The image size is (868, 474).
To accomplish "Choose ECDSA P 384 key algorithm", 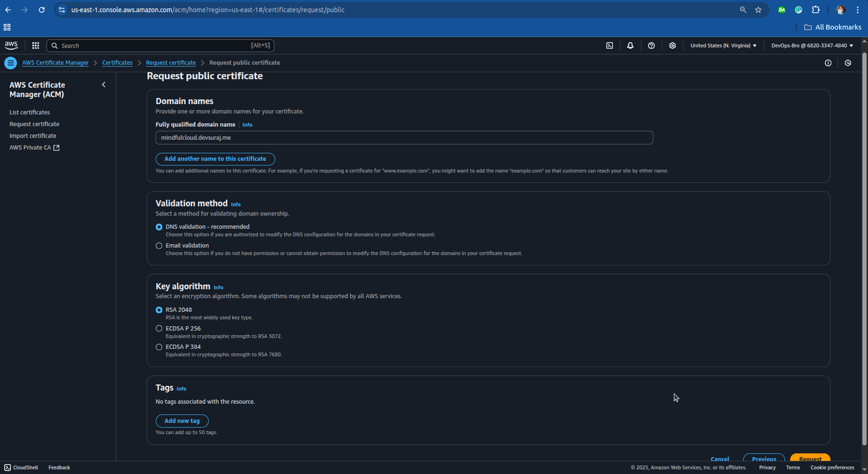I will 159,347.
